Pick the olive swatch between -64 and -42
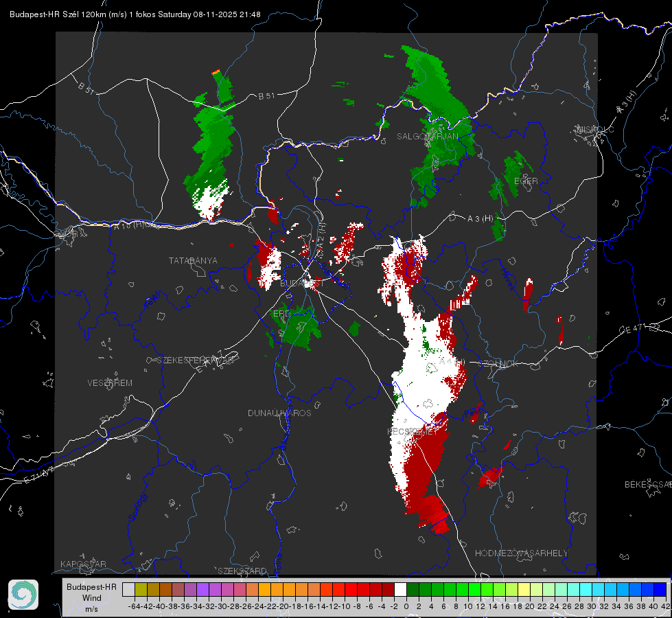The image size is (672, 618). pyautogui.click(x=141, y=590)
